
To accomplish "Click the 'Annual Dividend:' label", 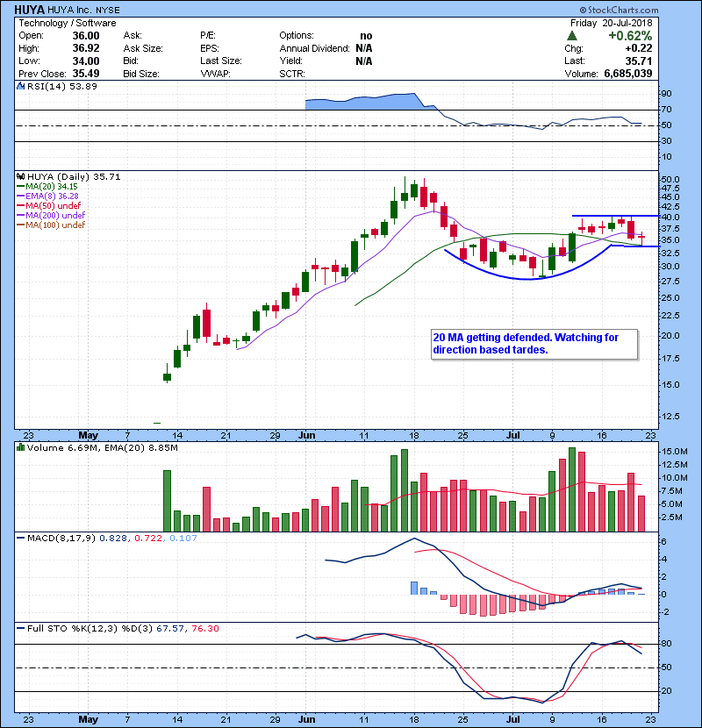I will [314, 48].
